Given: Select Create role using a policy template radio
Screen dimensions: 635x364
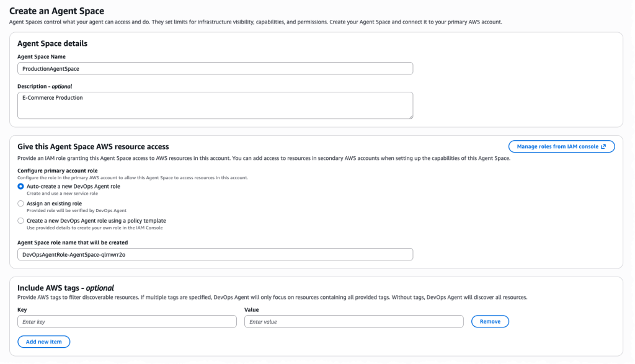Looking at the screenshot, I should click(21, 220).
